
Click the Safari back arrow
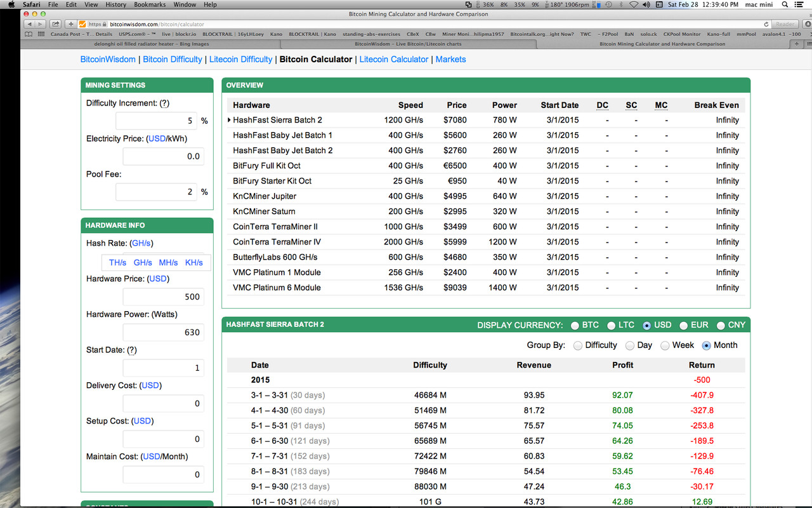tap(30, 24)
